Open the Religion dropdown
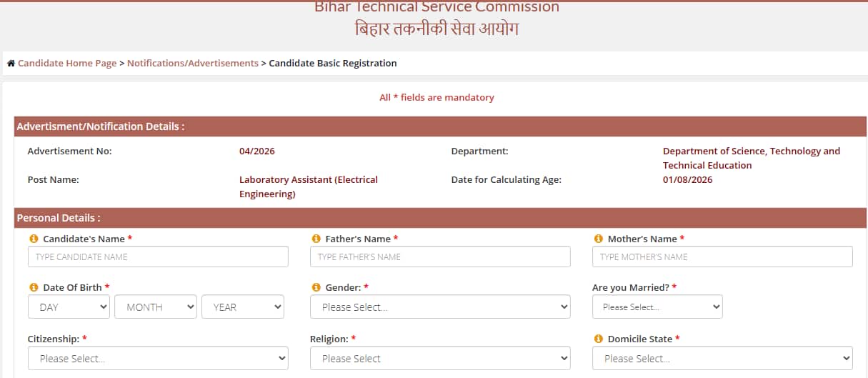This screenshot has width=868, height=378. point(440,359)
